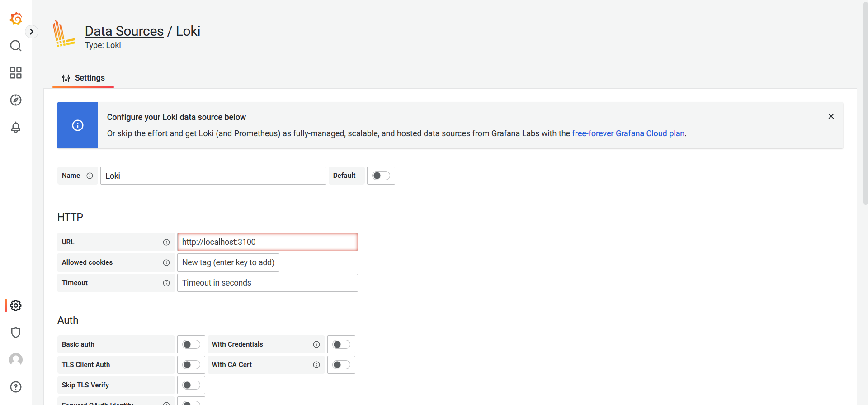The height and width of the screenshot is (405, 868).
Task: Click the Skip TLS Verify label
Action: [x=85, y=385]
